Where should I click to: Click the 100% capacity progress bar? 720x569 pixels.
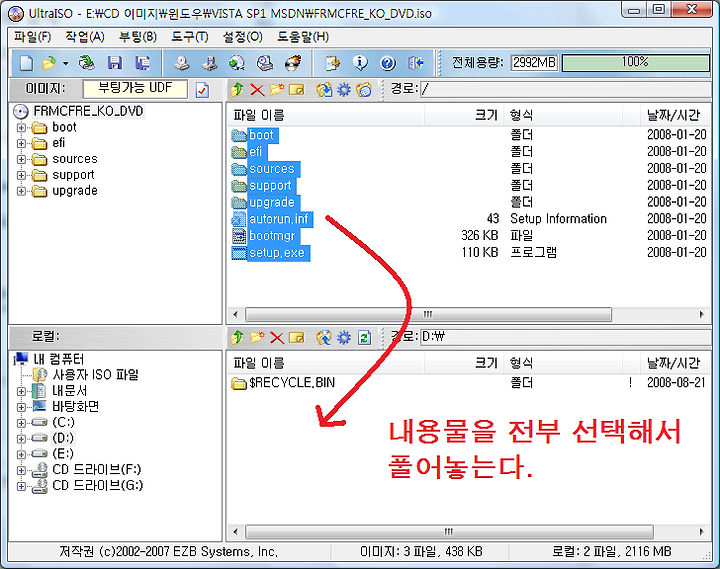[x=636, y=62]
